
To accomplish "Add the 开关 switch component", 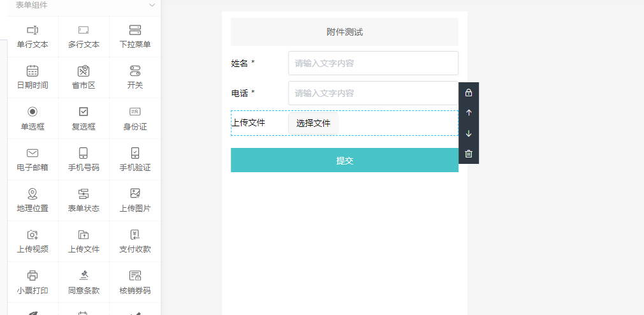I will pos(135,77).
